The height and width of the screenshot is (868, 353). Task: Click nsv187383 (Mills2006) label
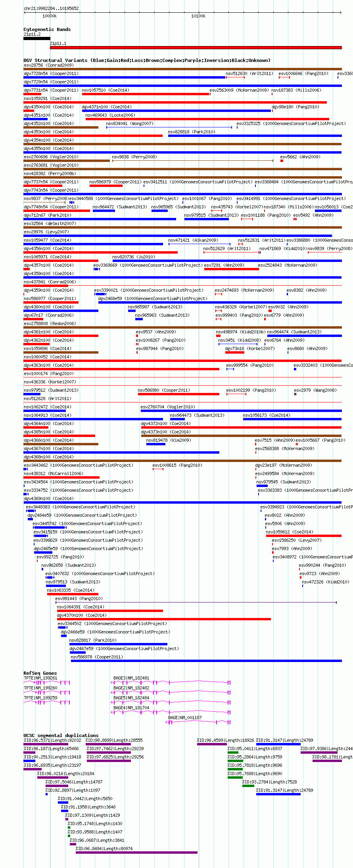[x=296, y=90]
